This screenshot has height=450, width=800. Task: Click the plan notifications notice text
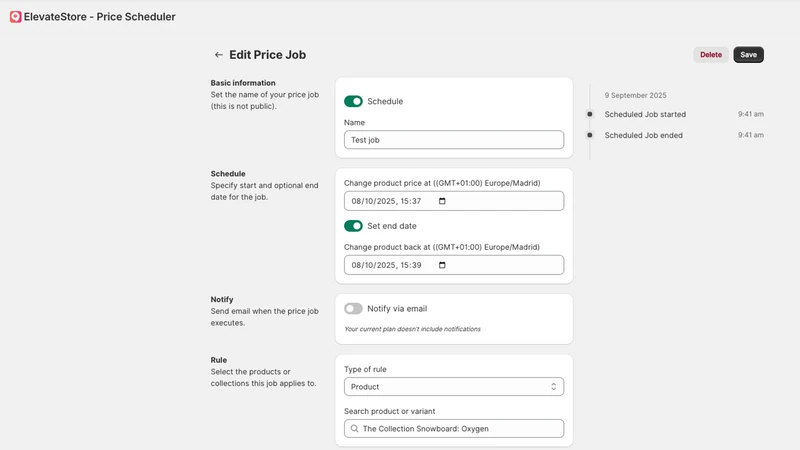[x=412, y=329]
